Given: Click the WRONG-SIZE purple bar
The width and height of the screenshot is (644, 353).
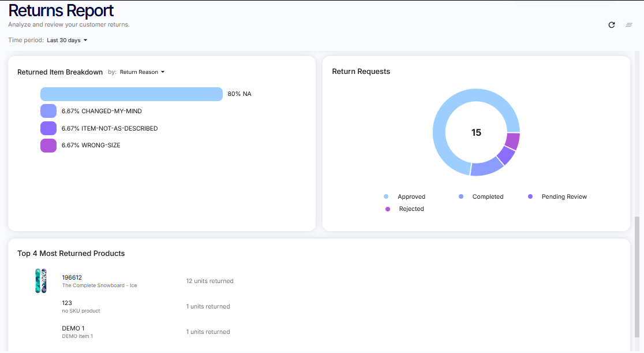Looking at the screenshot, I should point(48,146).
